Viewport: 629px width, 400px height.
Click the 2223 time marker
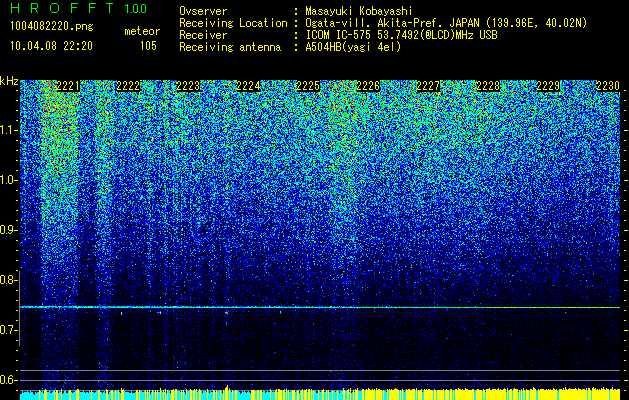coord(188,86)
